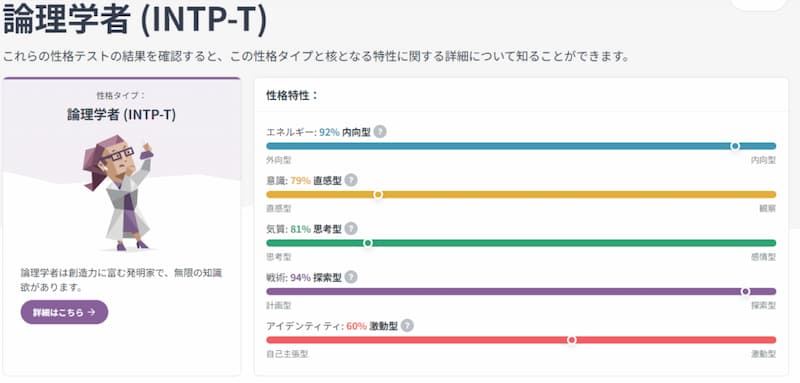Viewport: 800px width, 383px height.
Task: Click the logician character illustration
Action: click(x=119, y=193)
